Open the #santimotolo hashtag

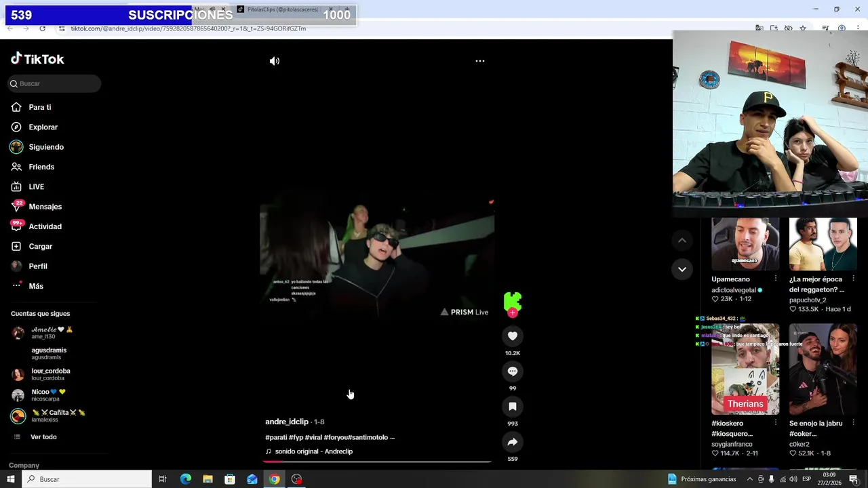368,437
